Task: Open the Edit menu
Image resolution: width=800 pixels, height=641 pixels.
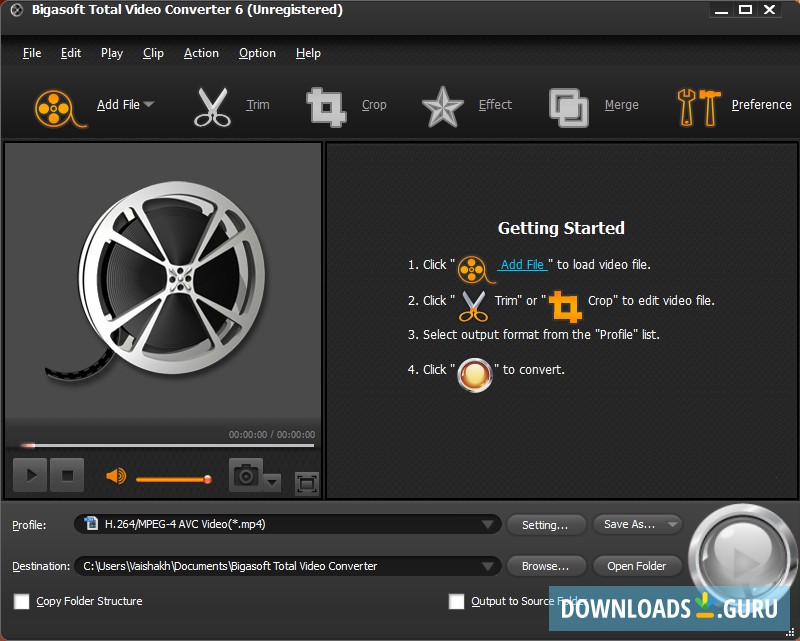Action: click(70, 53)
